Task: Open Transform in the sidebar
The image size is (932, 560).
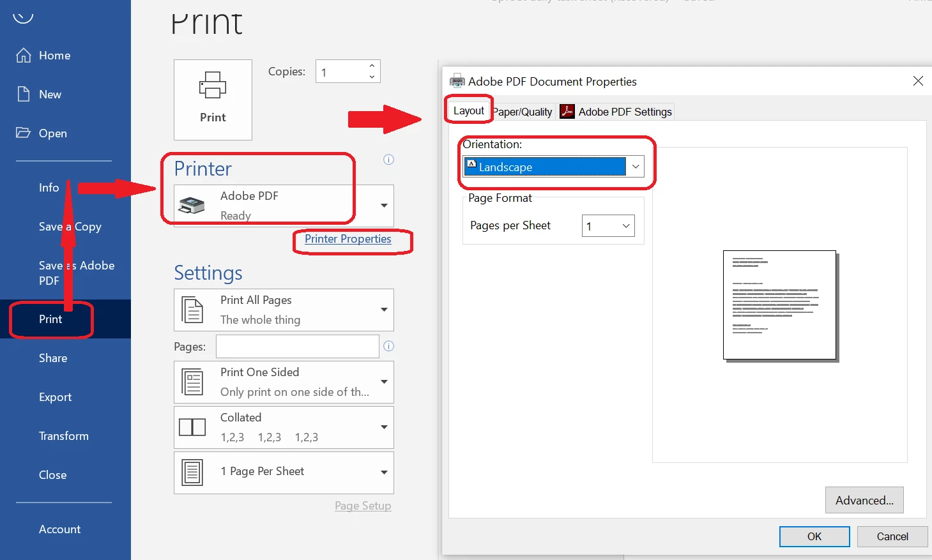Action: 64,436
